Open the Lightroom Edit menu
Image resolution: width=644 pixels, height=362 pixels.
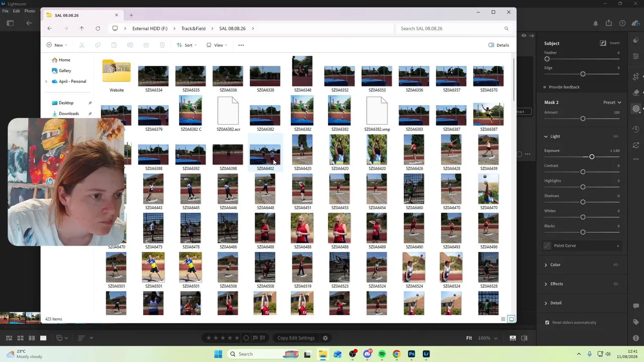[x=17, y=11]
